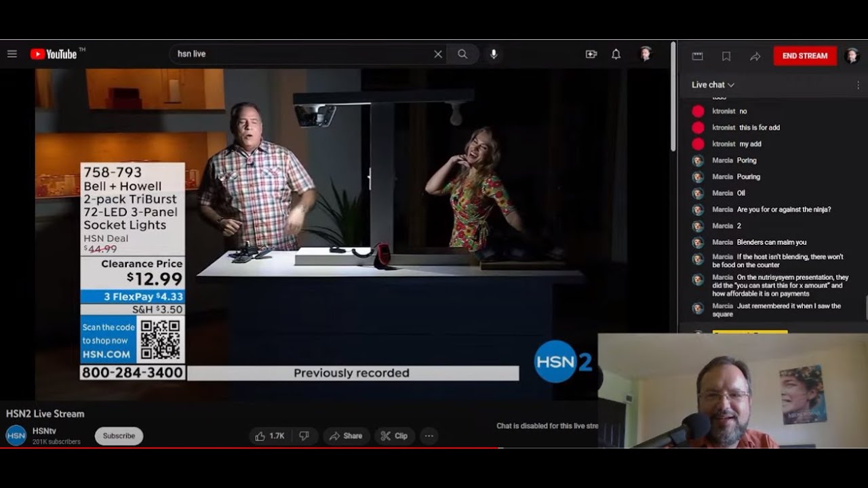
Task: Click Marcia's 'Are you for or against the ninja?' message
Action: coord(784,209)
